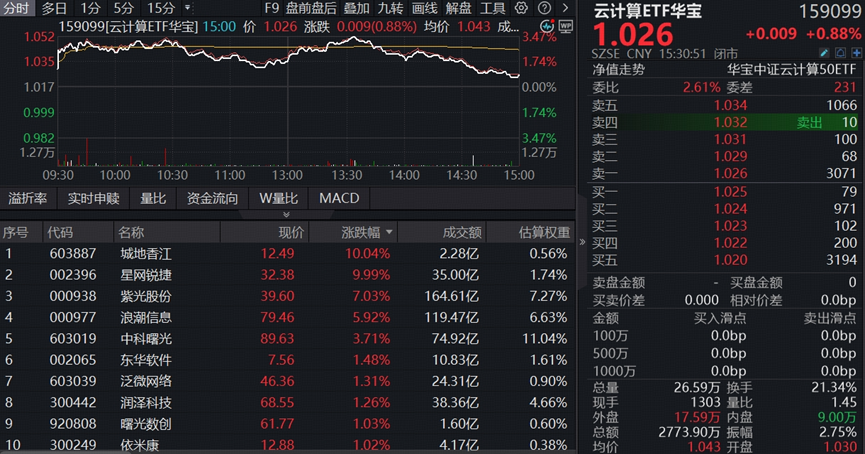Open the 量比 indicator tab

(153, 199)
